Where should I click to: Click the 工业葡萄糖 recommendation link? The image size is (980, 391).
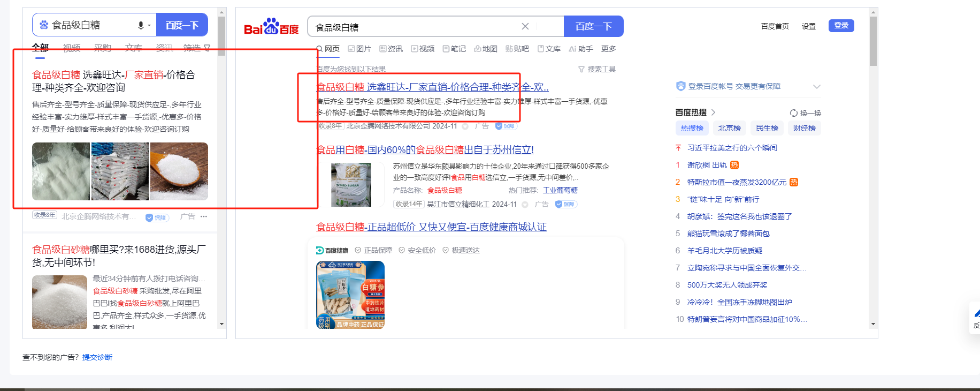(x=560, y=190)
